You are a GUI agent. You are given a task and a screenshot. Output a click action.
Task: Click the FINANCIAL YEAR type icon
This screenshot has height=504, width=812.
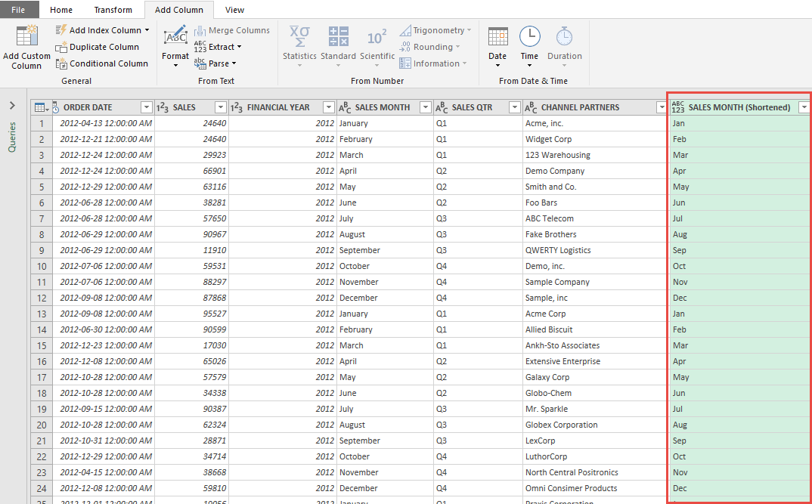[237, 107]
